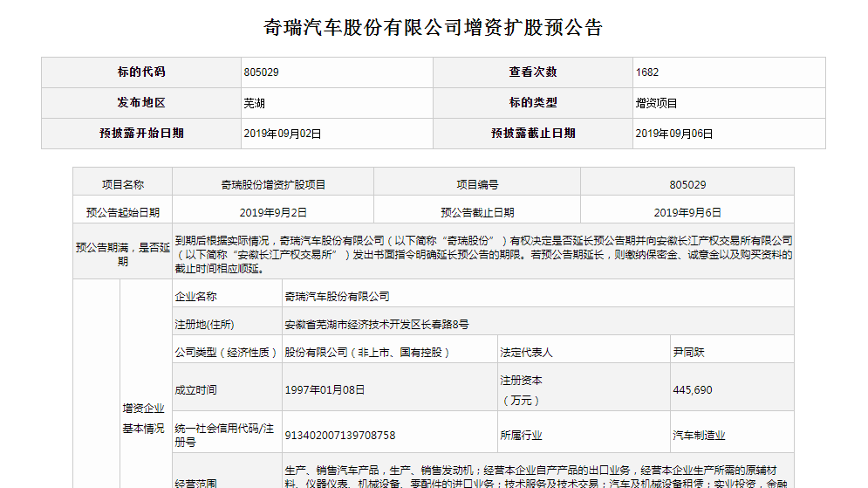Click the company name 奇瑞汽车股份有限公司 in table
This screenshot has width=868, height=488.
pyautogui.click(x=337, y=297)
